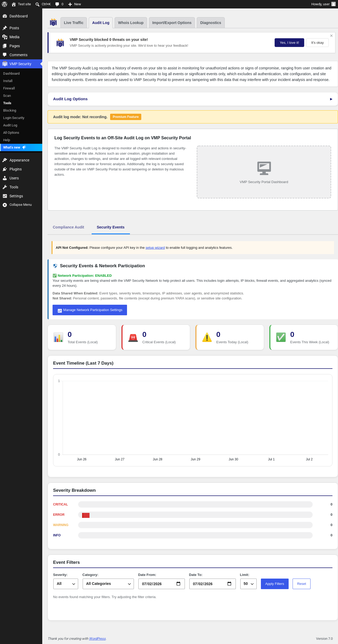This screenshot has width=338, height=644.
Task: Click the CRITICAL severity bar
Action: click(x=195, y=504)
